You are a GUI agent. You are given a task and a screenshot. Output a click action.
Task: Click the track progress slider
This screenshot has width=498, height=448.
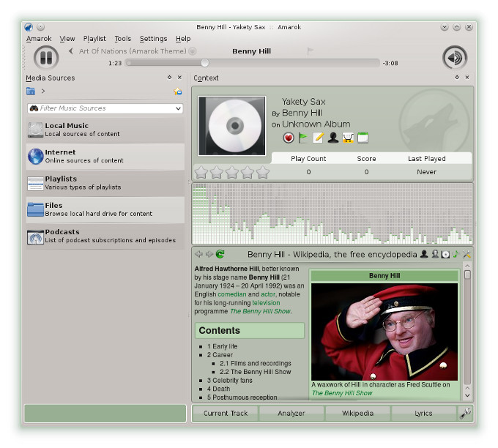point(252,63)
